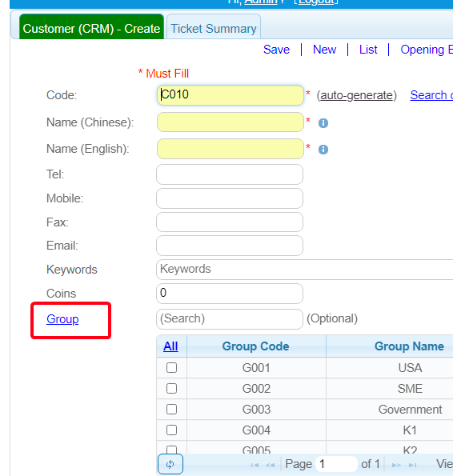Sort by the Group Code column header

pos(255,346)
